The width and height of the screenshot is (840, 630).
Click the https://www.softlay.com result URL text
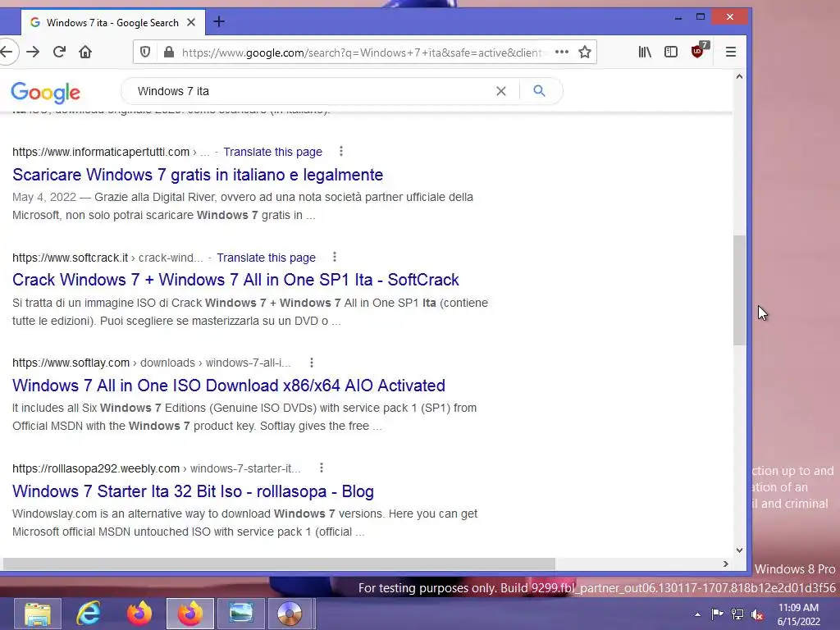click(x=71, y=363)
